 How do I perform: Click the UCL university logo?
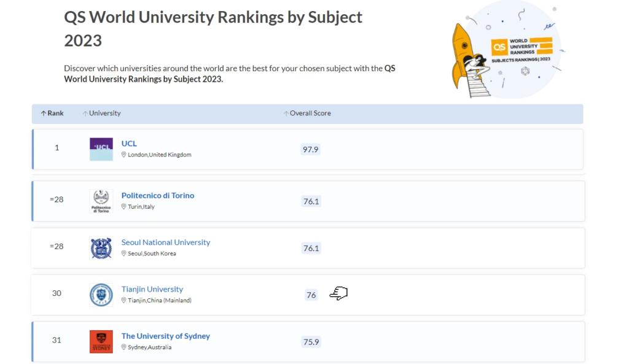101,149
